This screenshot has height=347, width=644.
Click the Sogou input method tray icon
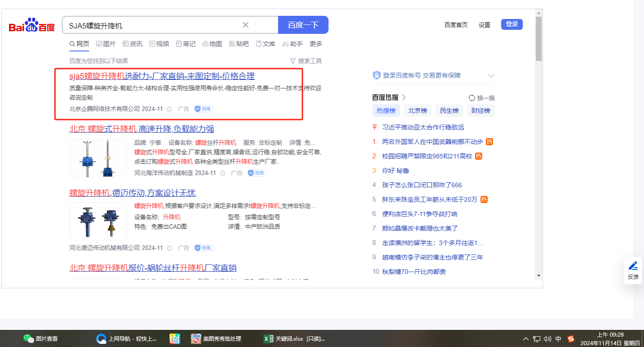coord(571,338)
